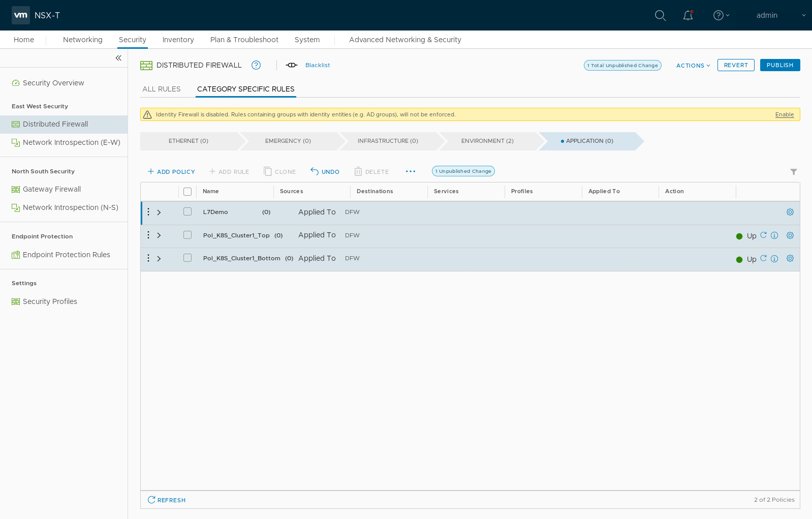Image resolution: width=812 pixels, height=519 pixels.
Task: Go to the Home tab
Action: pos(24,40)
